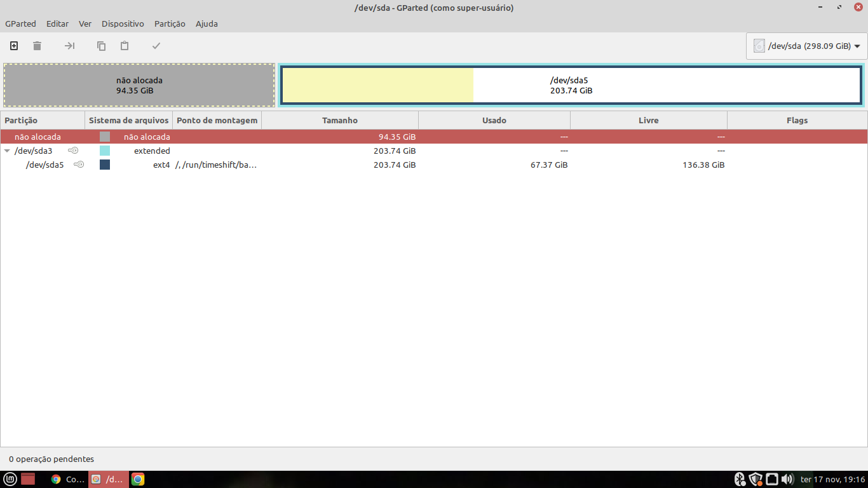Image resolution: width=868 pixels, height=488 pixels.
Task: Click the second Chrome taskbar icon
Action: pyautogui.click(x=138, y=479)
